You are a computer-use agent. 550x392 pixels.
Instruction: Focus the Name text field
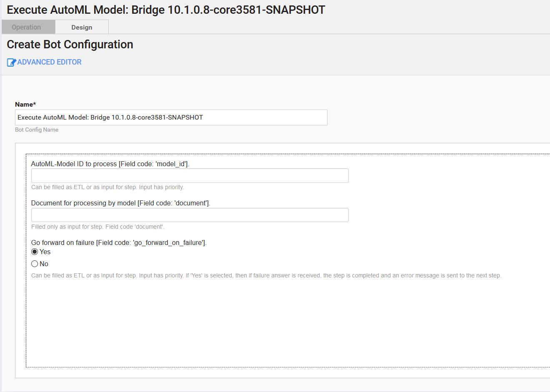(x=171, y=117)
